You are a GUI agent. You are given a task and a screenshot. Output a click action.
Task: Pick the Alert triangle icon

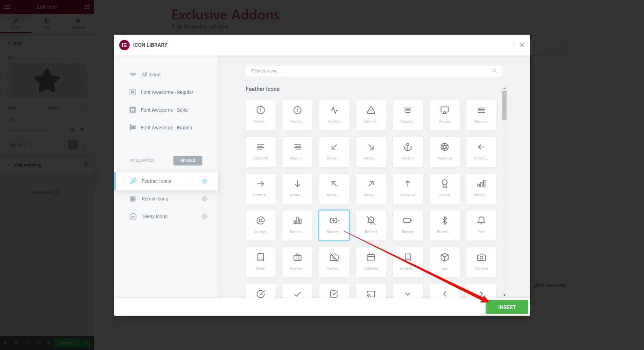click(371, 115)
